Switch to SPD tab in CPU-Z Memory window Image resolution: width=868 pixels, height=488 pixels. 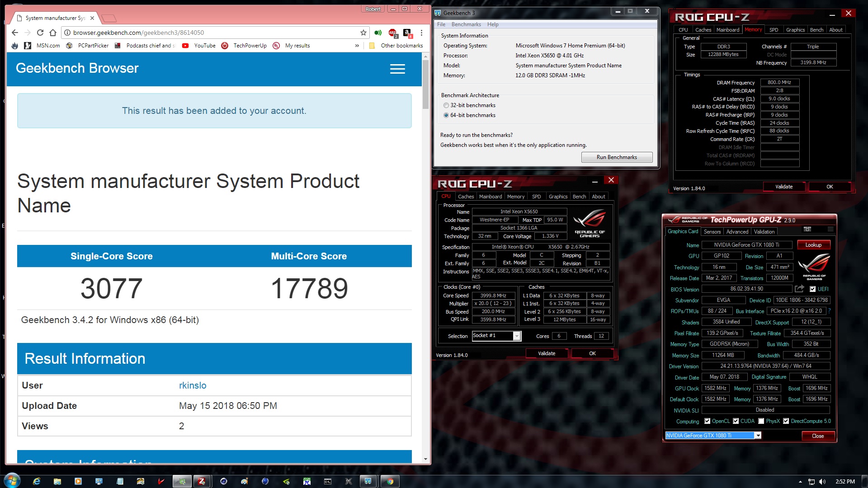click(774, 30)
